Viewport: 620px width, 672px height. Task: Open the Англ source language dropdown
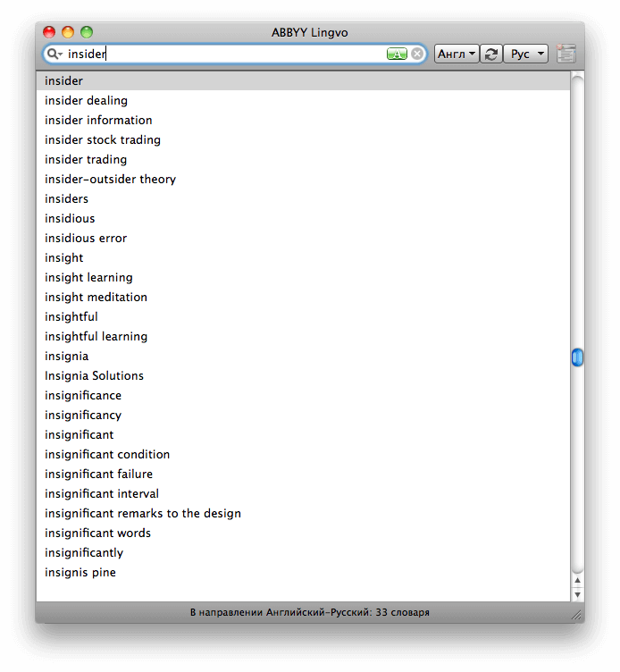(x=456, y=55)
